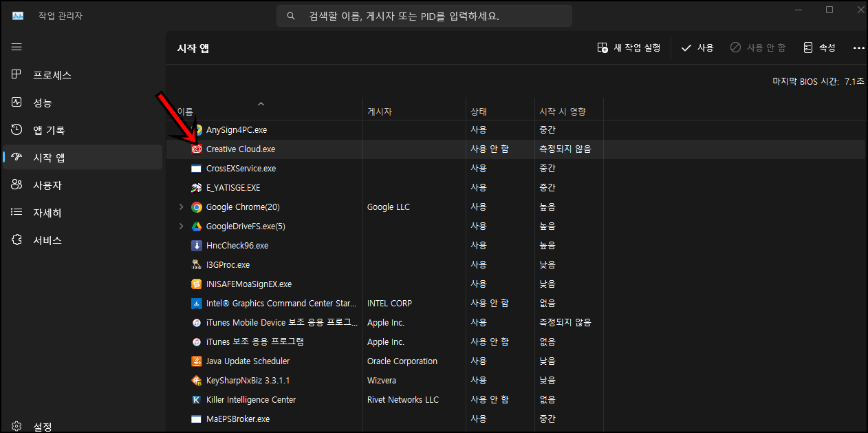Click the iTunes Mobile Device icon

point(196,322)
